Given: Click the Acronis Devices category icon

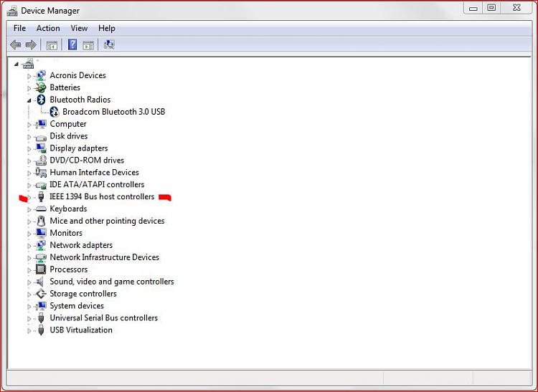Looking at the screenshot, I should coord(41,75).
